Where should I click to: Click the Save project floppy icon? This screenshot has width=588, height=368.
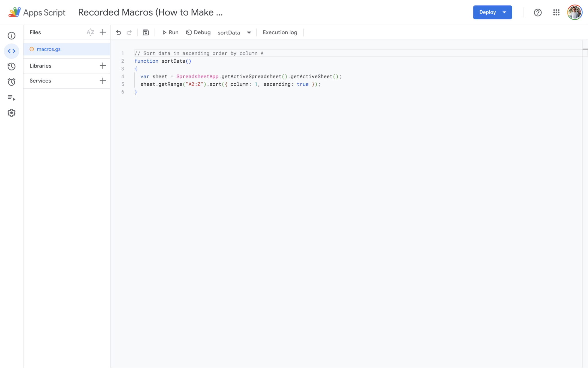tap(146, 32)
